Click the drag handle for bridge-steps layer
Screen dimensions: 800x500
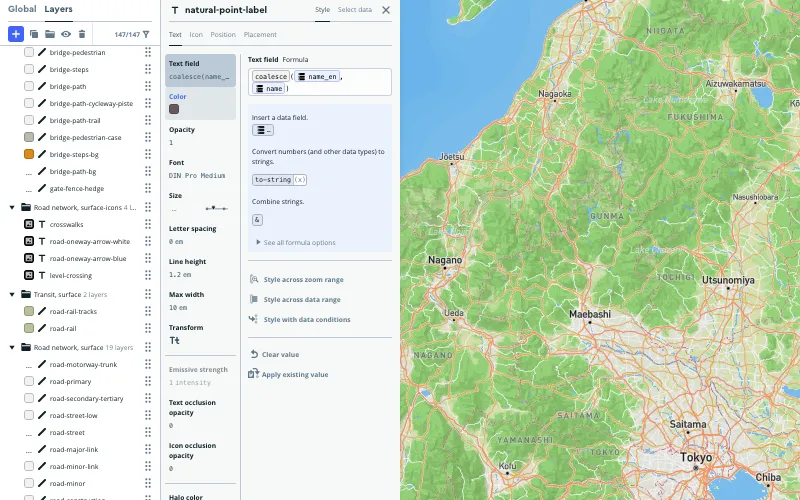(148, 69)
